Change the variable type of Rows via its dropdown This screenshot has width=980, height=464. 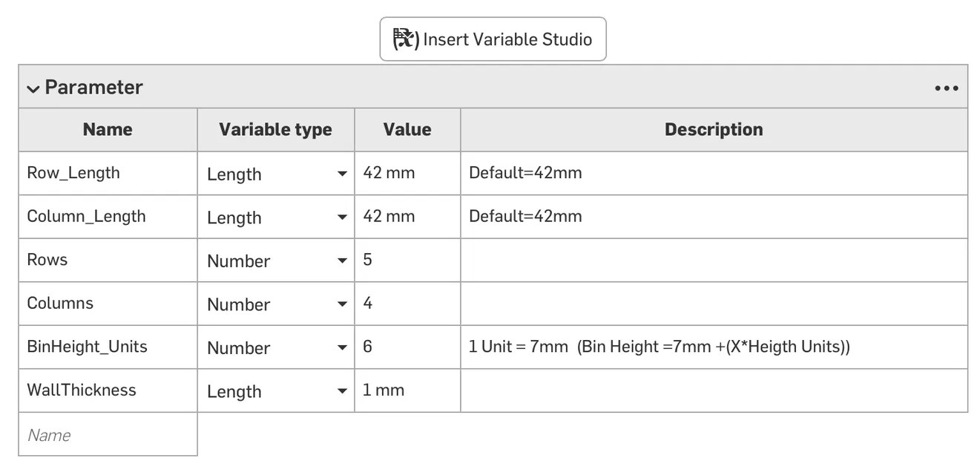[342, 261]
